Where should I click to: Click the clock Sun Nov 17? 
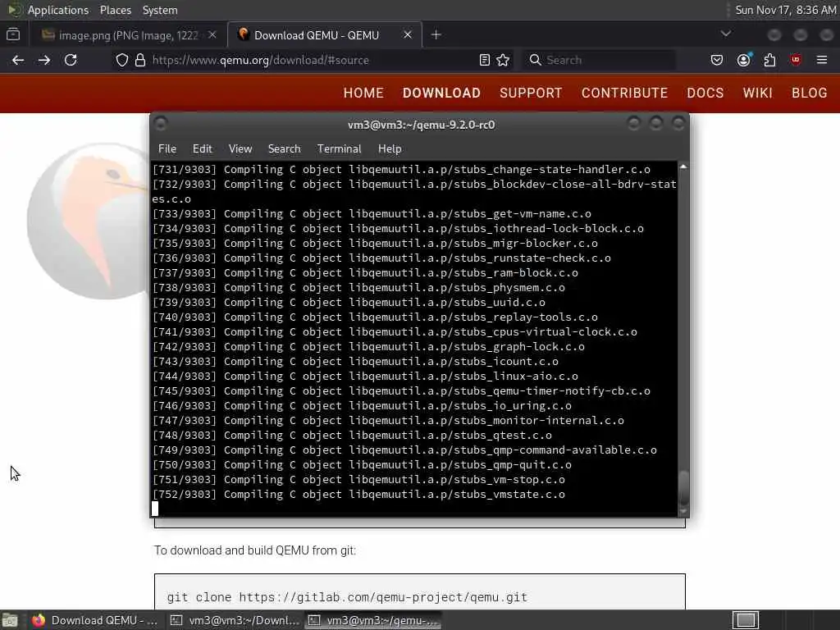(x=785, y=10)
